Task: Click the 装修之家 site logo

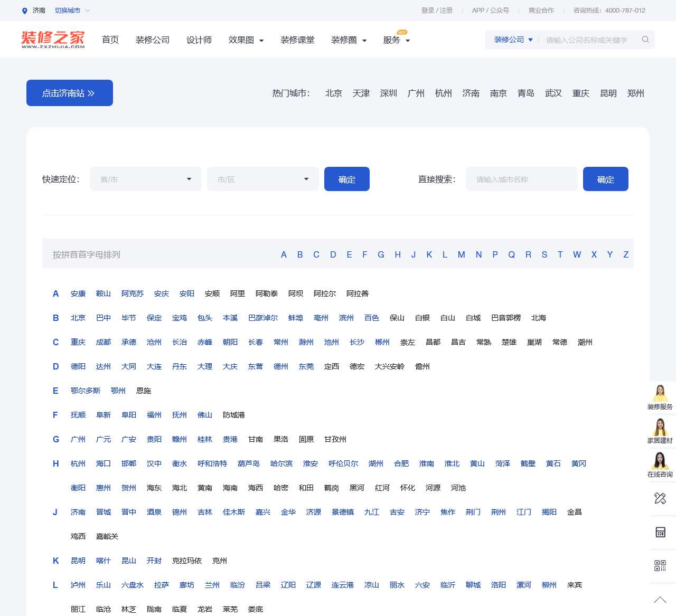Action: coord(53,40)
